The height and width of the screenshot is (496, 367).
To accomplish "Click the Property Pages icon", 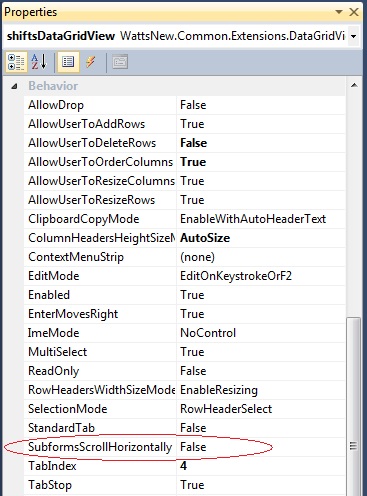I will pos(120,62).
